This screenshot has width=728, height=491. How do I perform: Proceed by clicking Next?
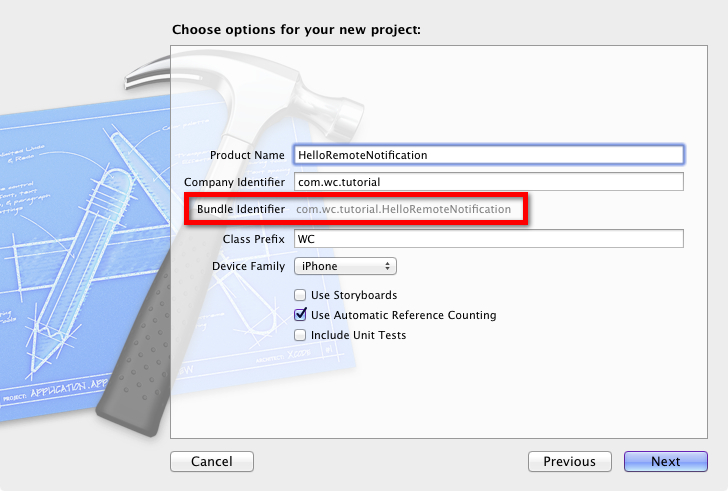[666, 462]
